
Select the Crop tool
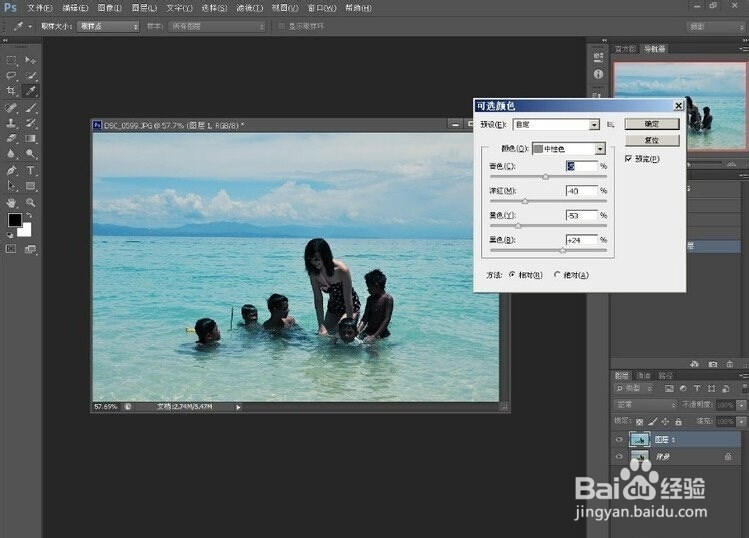pyautogui.click(x=11, y=91)
